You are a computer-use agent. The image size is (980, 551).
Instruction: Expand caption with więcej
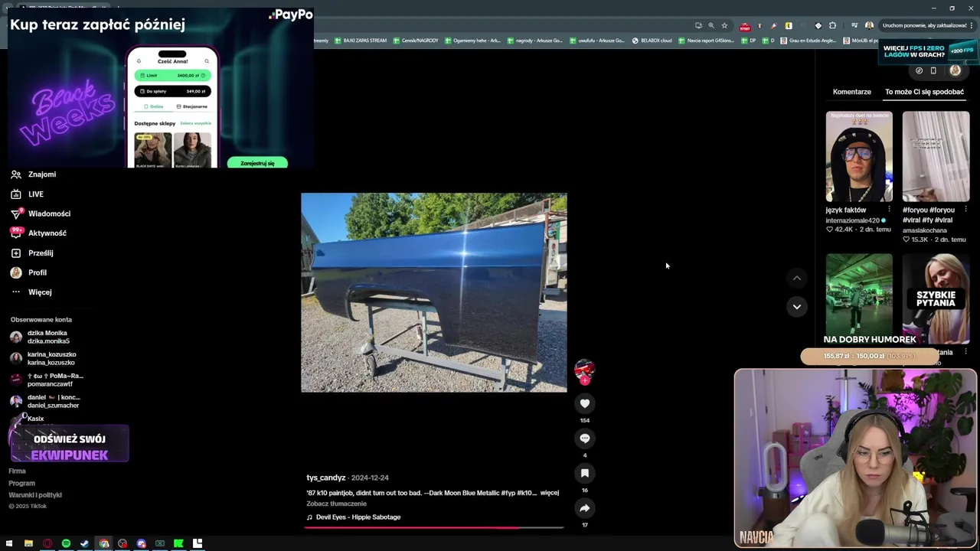[x=550, y=493]
